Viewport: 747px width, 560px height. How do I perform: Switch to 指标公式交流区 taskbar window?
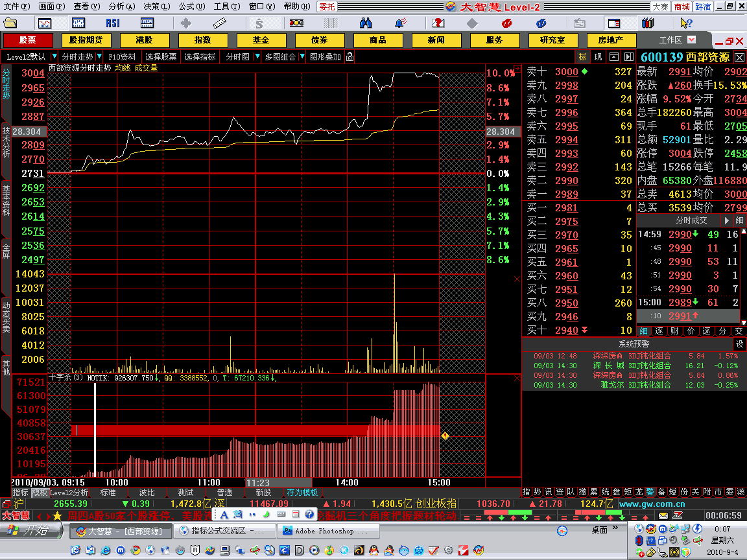224,530
